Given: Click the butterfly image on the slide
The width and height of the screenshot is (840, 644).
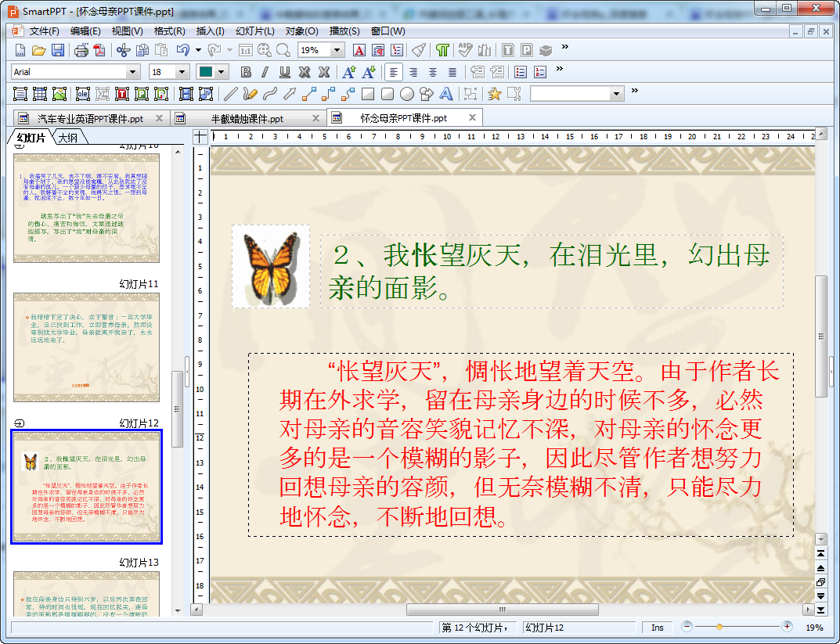Looking at the screenshot, I should [x=271, y=267].
